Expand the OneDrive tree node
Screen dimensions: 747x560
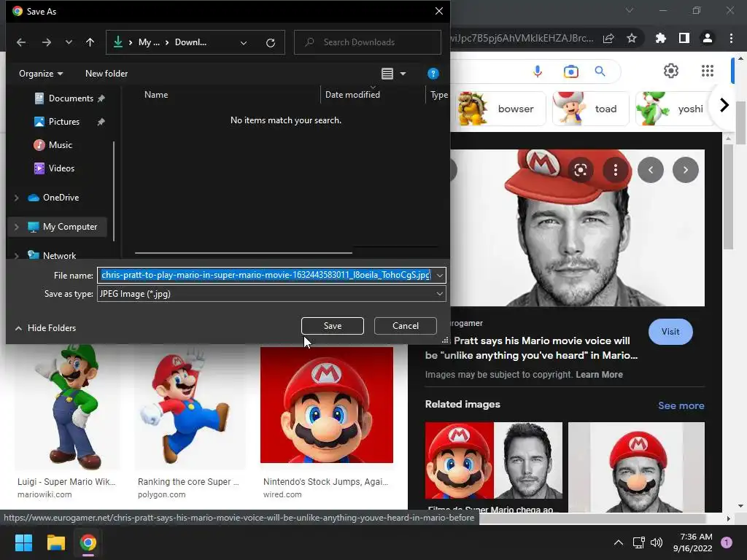pyautogui.click(x=17, y=198)
